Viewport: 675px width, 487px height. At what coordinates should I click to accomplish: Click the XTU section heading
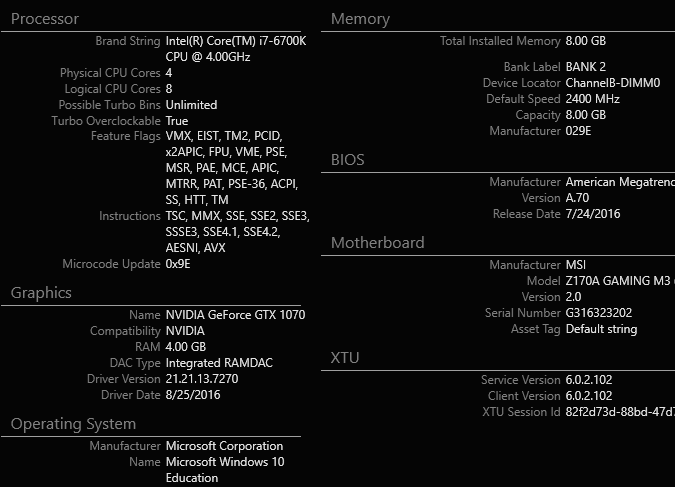pyautogui.click(x=345, y=358)
